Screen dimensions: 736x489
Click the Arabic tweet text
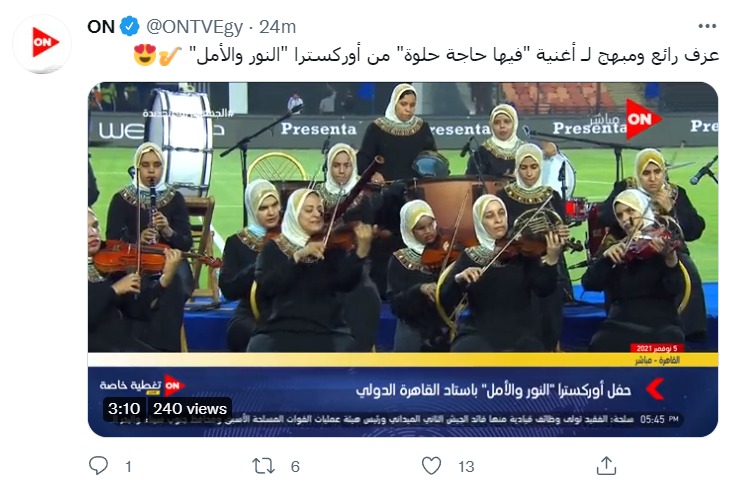pyautogui.click(x=453, y=55)
